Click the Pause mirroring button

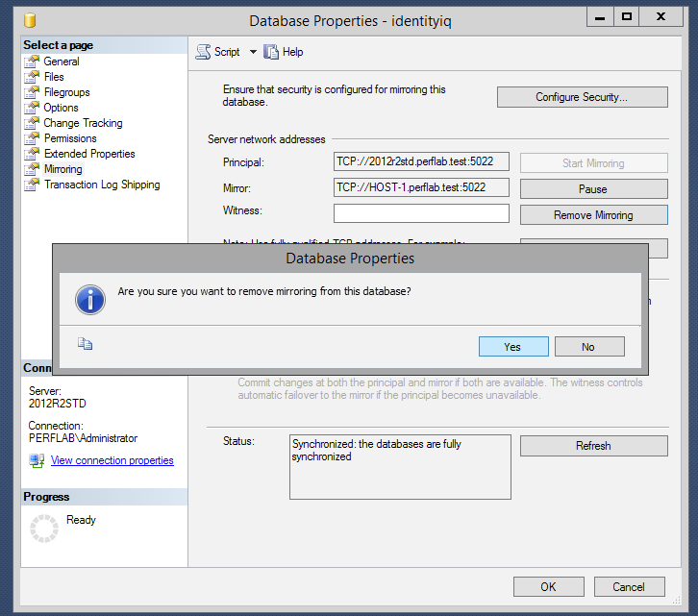pyautogui.click(x=594, y=189)
